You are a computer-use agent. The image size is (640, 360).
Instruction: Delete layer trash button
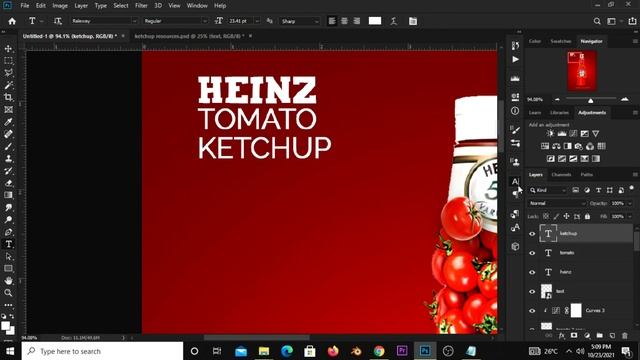click(624, 336)
